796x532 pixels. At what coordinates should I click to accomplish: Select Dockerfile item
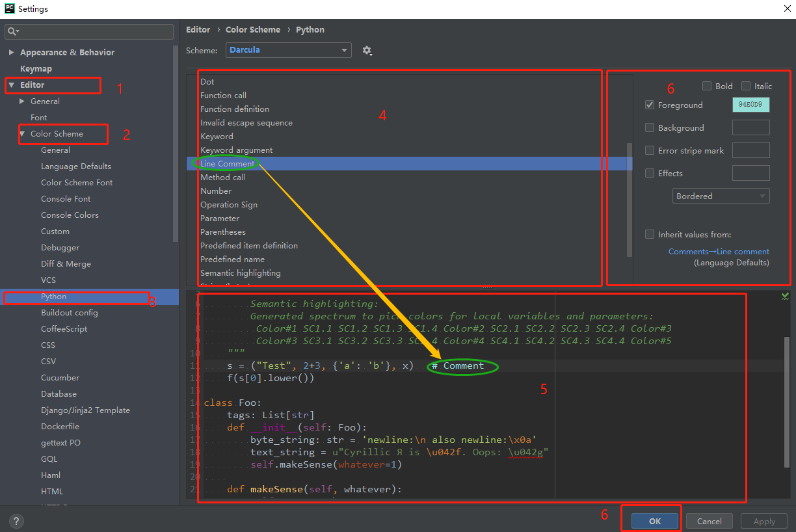(60, 426)
